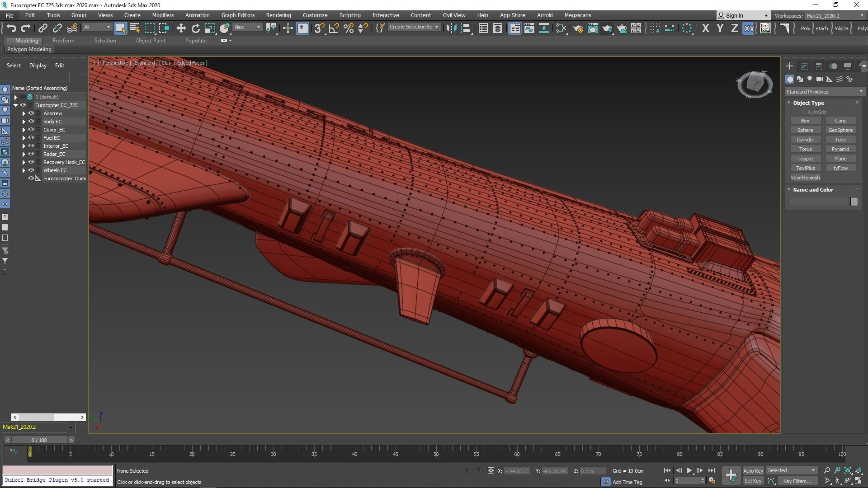Click the object color swatch
Screen dimensions: 868x488
click(854, 202)
